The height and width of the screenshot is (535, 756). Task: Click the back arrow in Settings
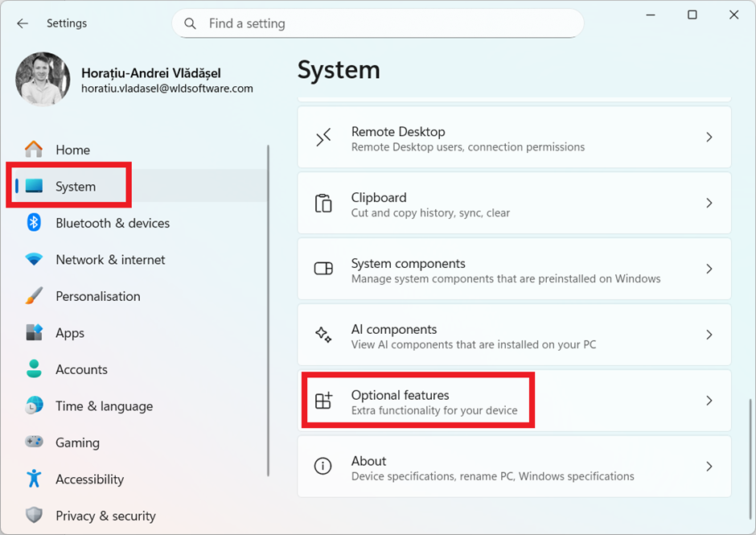[x=23, y=23]
